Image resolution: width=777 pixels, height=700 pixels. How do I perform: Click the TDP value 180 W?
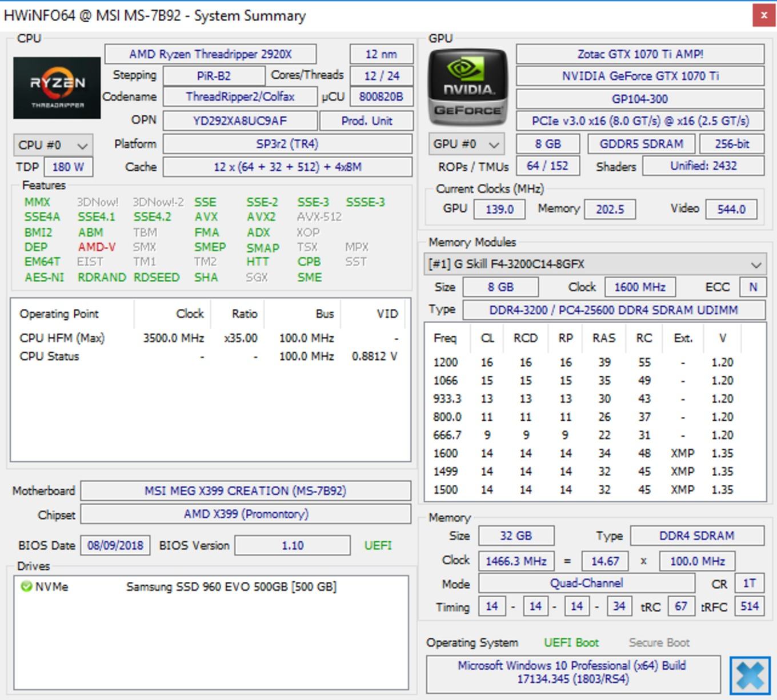pyautogui.click(x=68, y=167)
